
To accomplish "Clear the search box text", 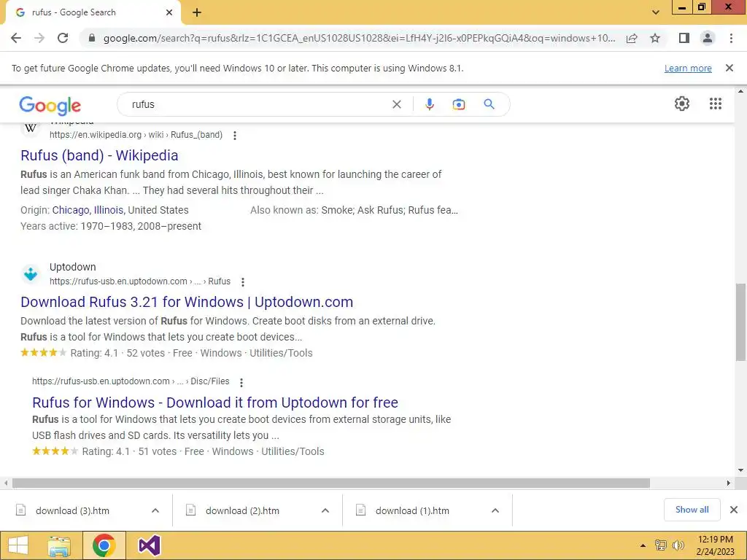I will 396,104.
